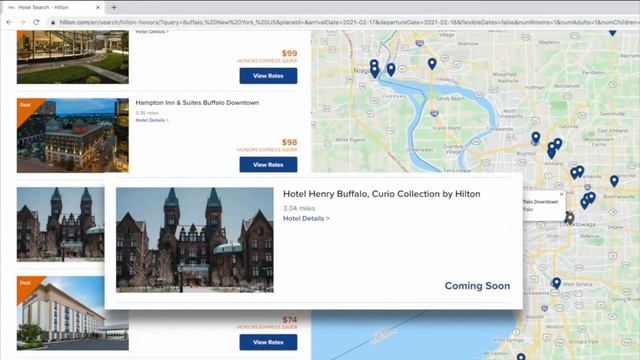This screenshot has width=640, height=360.
Task: Select the map pin just above Brighton
Action: [x=536, y=138]
